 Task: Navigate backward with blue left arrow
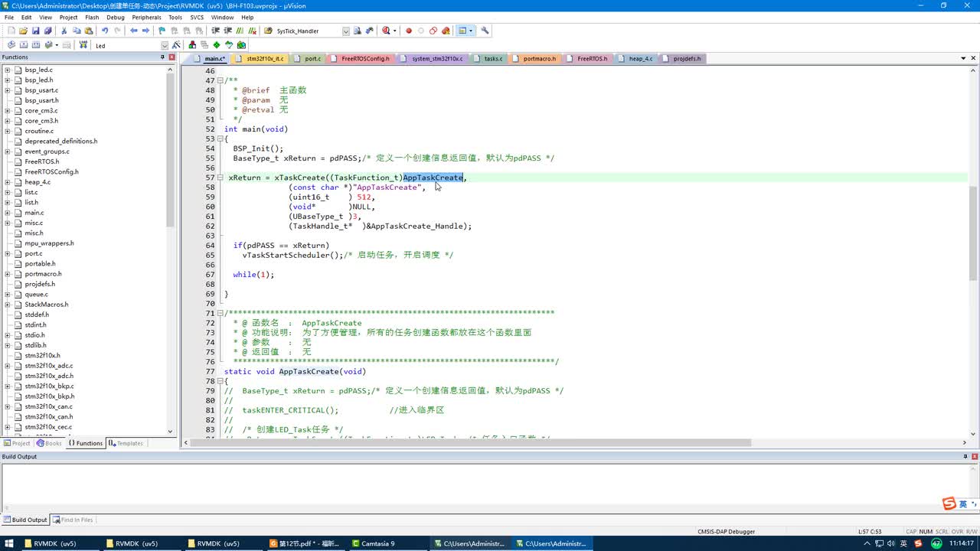(x=134, y=31)
